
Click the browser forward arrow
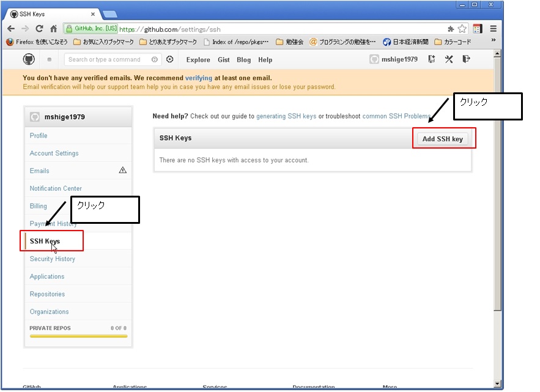click(25, 29)
